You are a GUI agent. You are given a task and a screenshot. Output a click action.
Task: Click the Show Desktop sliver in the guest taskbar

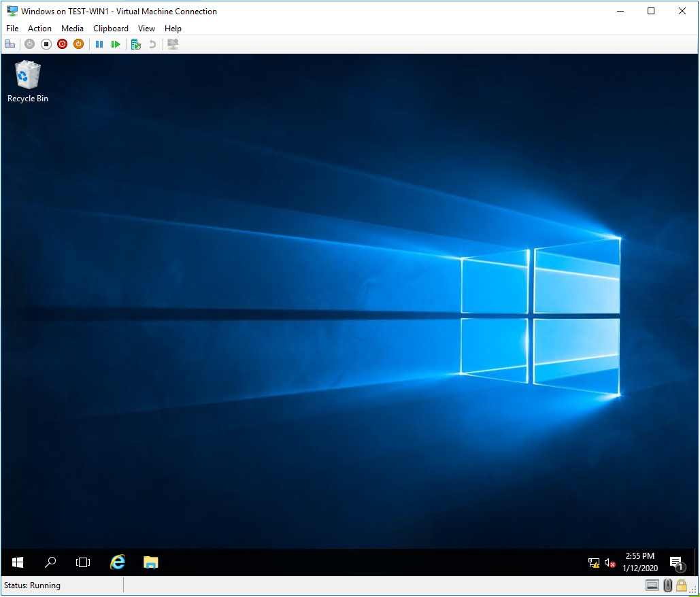[697, 562]
